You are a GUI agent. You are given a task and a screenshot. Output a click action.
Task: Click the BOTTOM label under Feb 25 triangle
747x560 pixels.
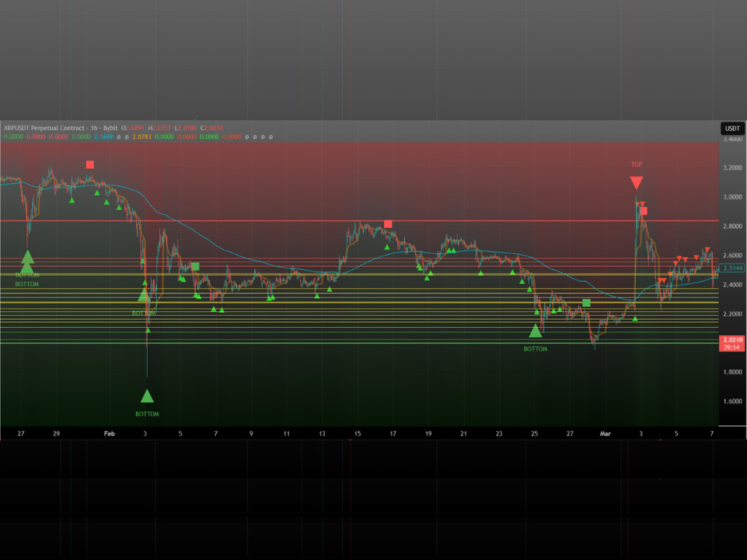coord(536,349)
